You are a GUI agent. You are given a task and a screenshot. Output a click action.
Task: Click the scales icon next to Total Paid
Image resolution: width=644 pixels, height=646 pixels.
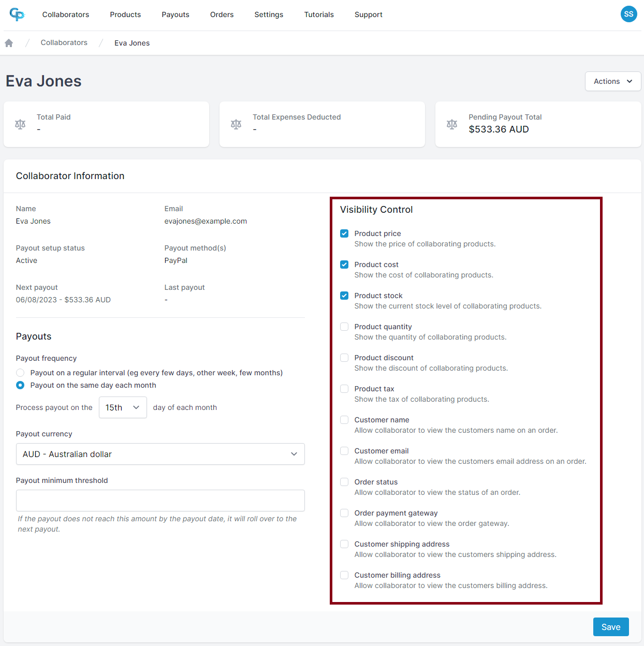(x=20, y=124)
